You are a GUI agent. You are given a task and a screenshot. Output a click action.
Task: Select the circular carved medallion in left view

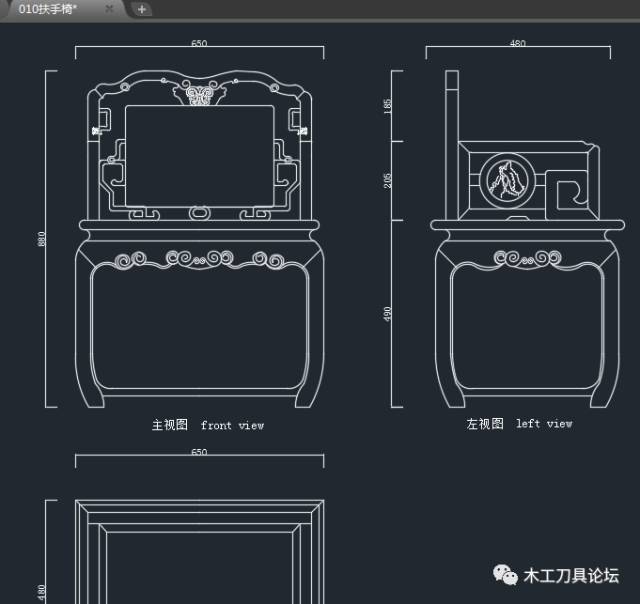click(507, 180)
